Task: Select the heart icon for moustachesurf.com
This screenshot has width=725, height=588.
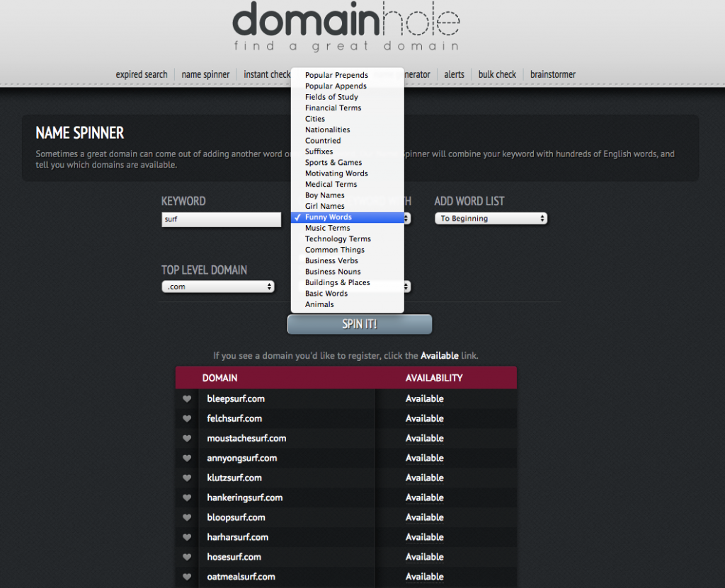Action: point(186,438)
